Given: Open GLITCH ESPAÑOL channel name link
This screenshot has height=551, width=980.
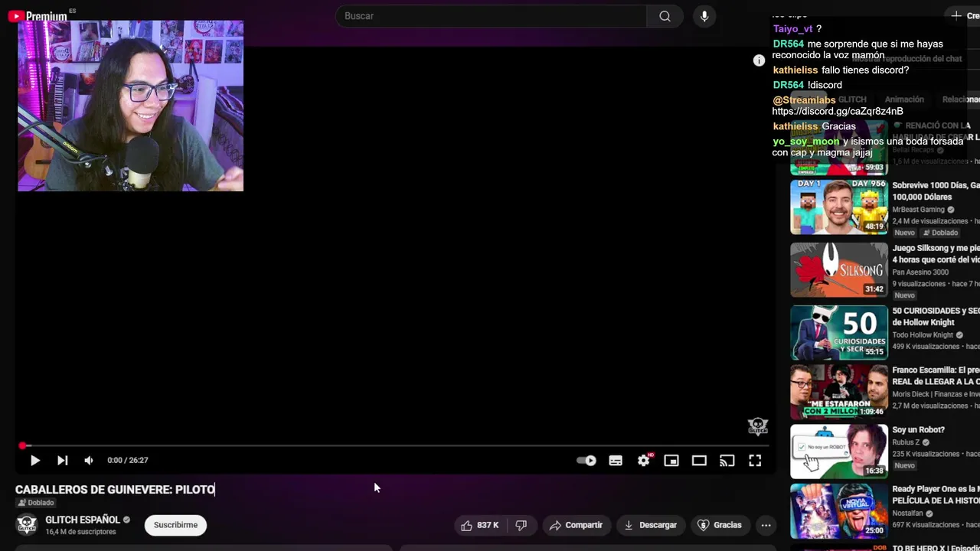Looking at the screenshot, I should pos(83,520).
